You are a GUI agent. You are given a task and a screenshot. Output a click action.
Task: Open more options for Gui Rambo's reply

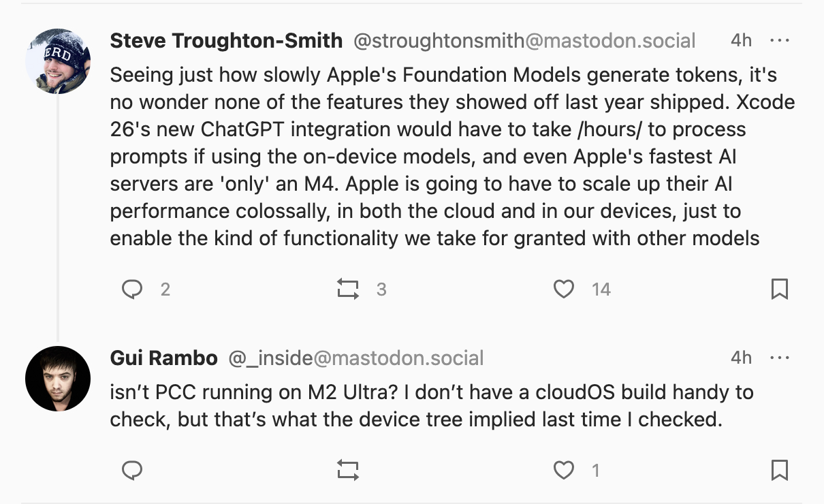[x=779, y=358]
